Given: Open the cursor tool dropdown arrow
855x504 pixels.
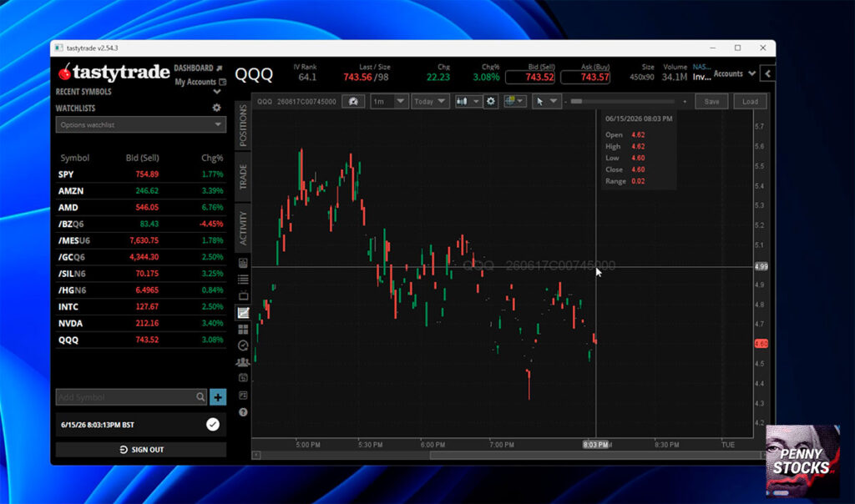Looking at the screenshot, I should [554, 101].
